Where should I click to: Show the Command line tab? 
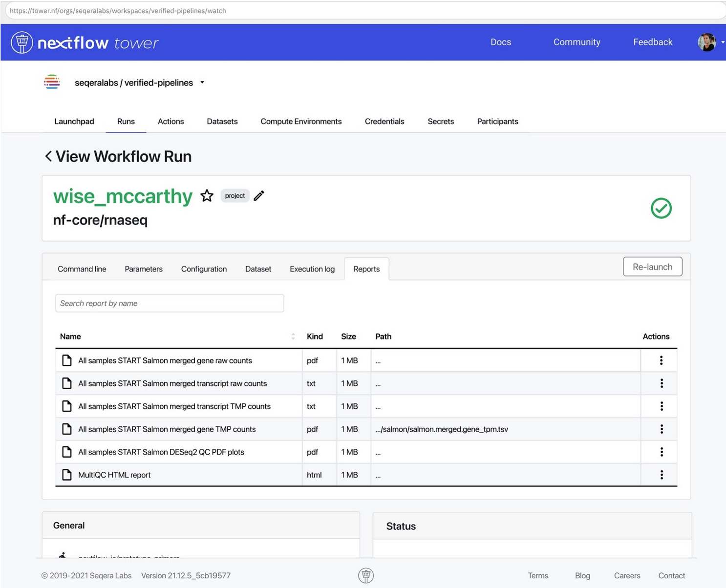[x=82, y=269]
